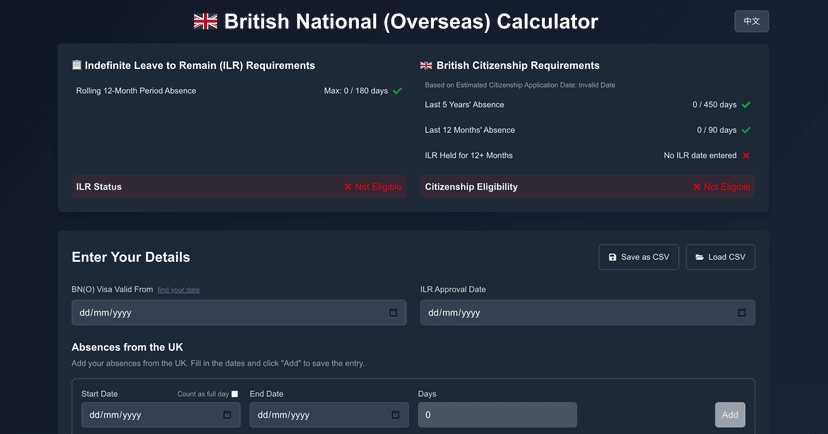This screenshot has height=434, width=828.
Task: Click '0 / 450 days' value
Action: (x=714, y=105)
